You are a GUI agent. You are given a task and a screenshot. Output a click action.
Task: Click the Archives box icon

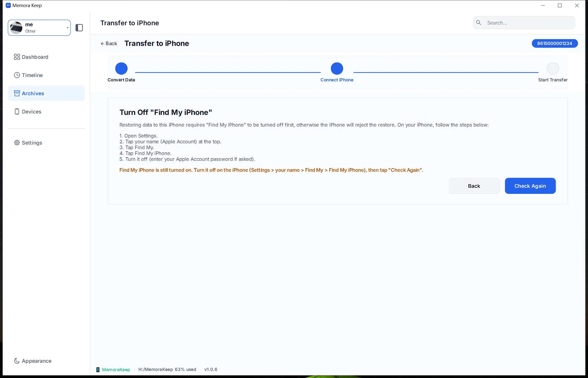17,93
